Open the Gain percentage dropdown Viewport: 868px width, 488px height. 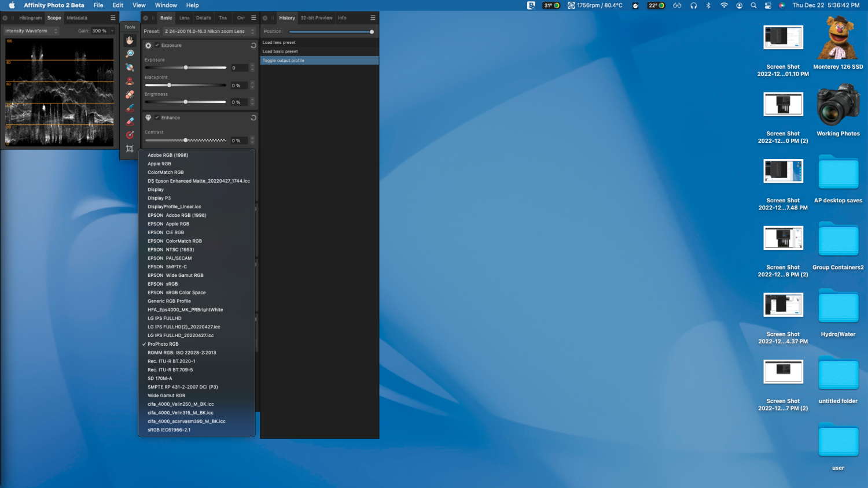tap(112, 31)
